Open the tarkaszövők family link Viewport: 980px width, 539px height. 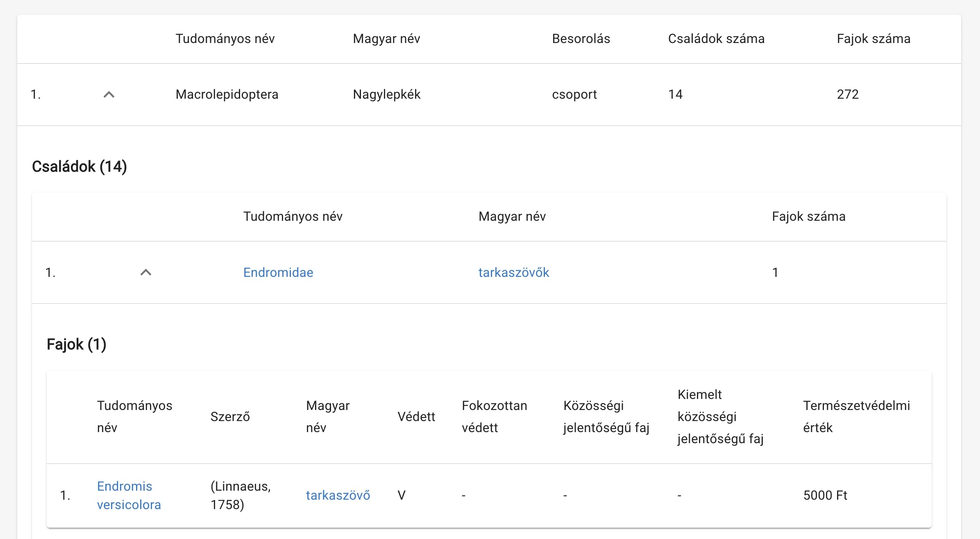point(513,272)
